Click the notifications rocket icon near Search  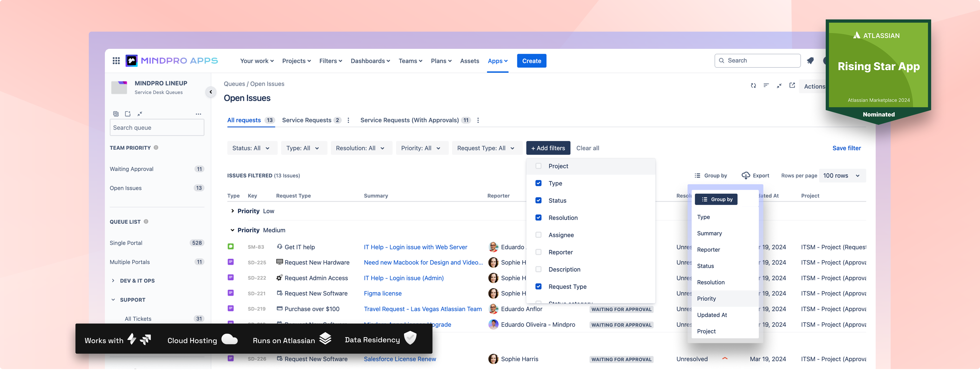(810, 61)
